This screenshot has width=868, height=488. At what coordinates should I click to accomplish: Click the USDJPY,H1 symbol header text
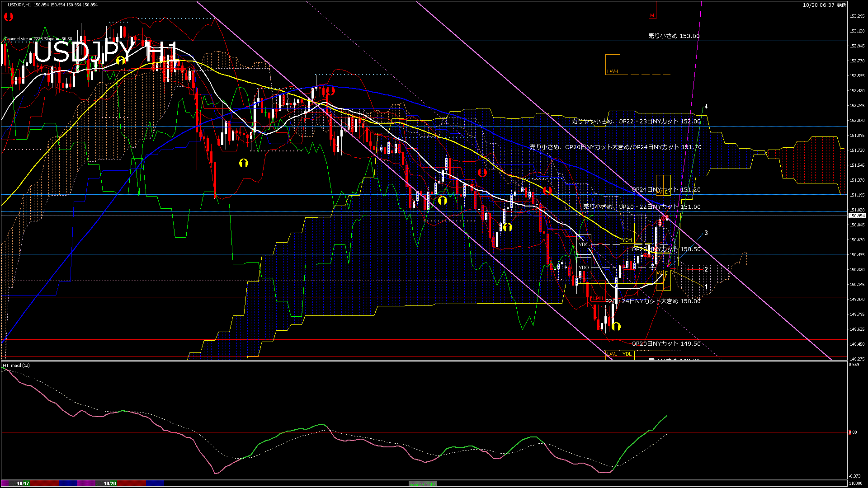[x=19, y=5]
